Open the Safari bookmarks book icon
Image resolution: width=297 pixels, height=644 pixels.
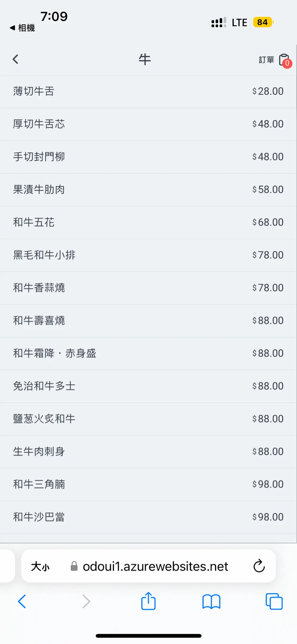pos(211,602)
